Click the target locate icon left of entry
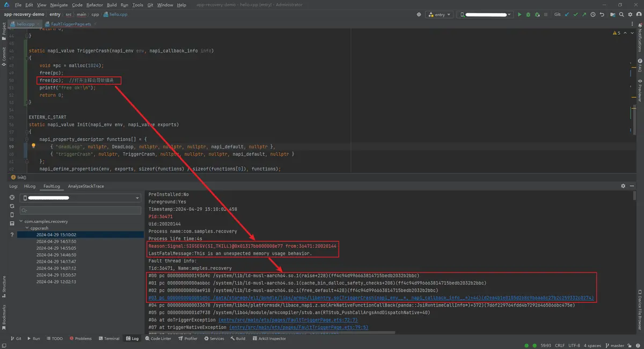Viewport: 644px width, 349px height. 419,14
